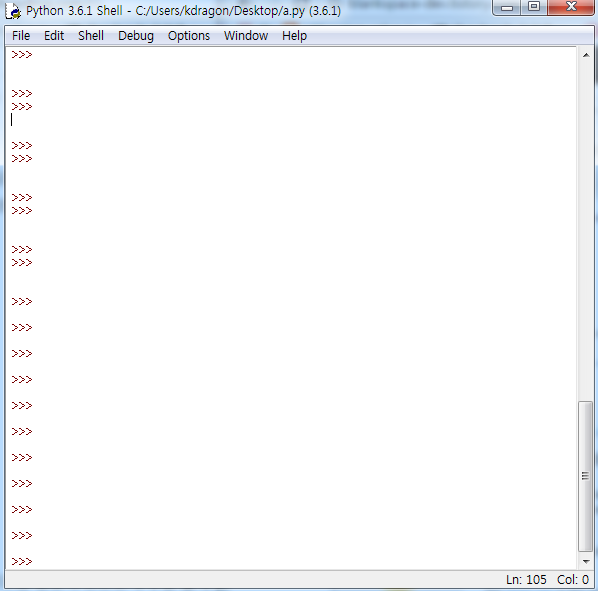The height and width of the screenshot is (591, 598).
Task: Click the Python IDLE icon in title bar
Action: (x=13, y=11)
